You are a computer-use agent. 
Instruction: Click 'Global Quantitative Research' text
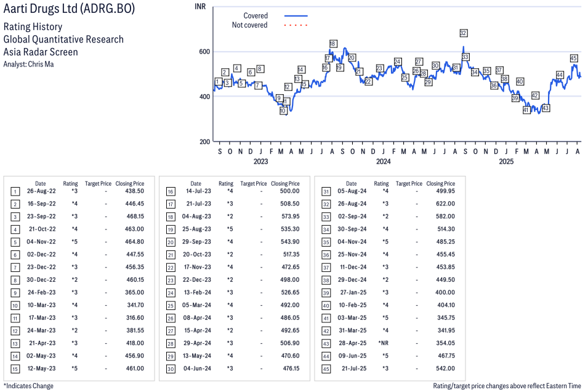(x=63, y=39)
